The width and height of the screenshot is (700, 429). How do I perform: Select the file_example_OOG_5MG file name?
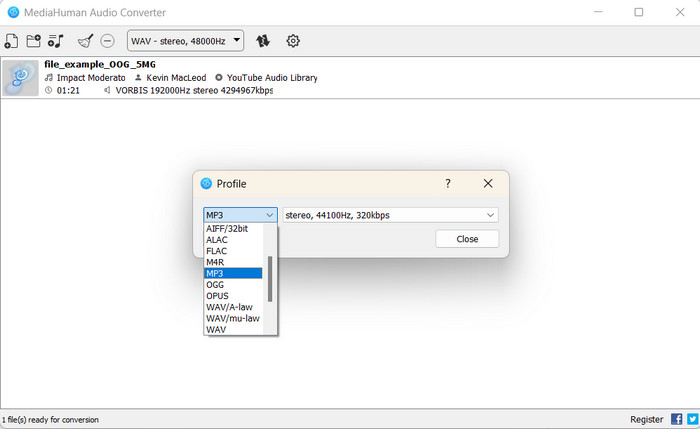[100, 65]
